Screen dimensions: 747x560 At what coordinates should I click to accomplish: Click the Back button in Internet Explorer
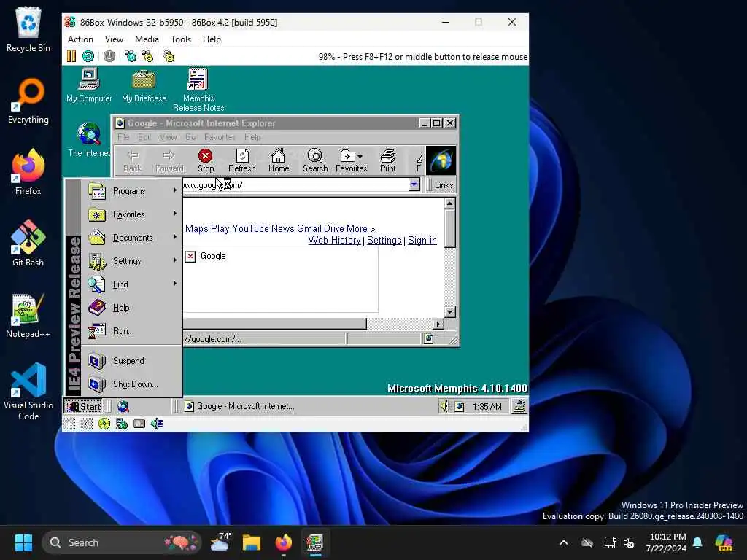[x=133, y=160]
